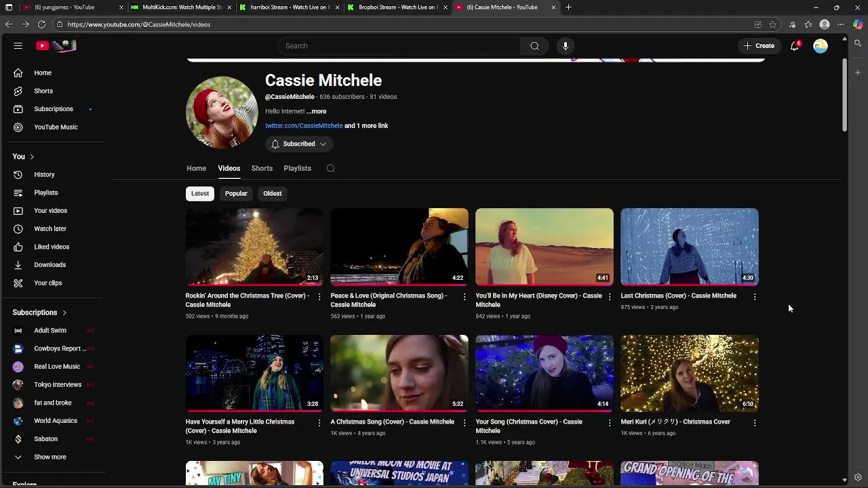Open History in sidebar
Image resolution: width=868 pixels, height=488 pixels.
[x=55, y=174]
